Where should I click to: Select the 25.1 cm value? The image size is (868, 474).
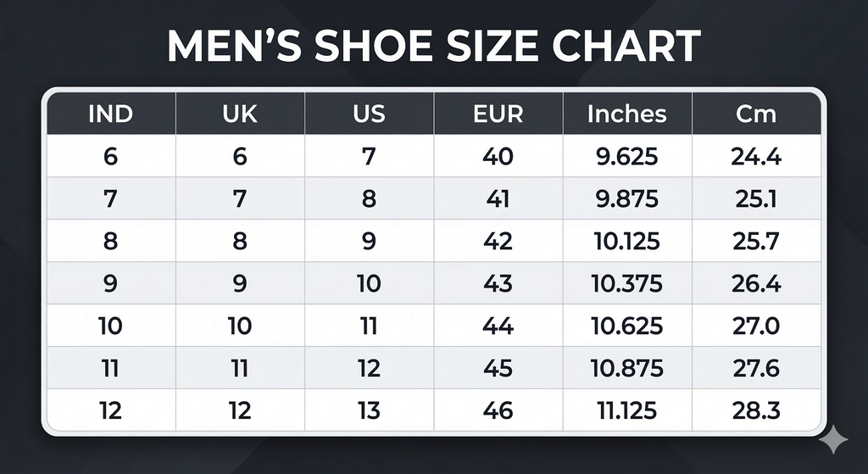pos(756,199)
